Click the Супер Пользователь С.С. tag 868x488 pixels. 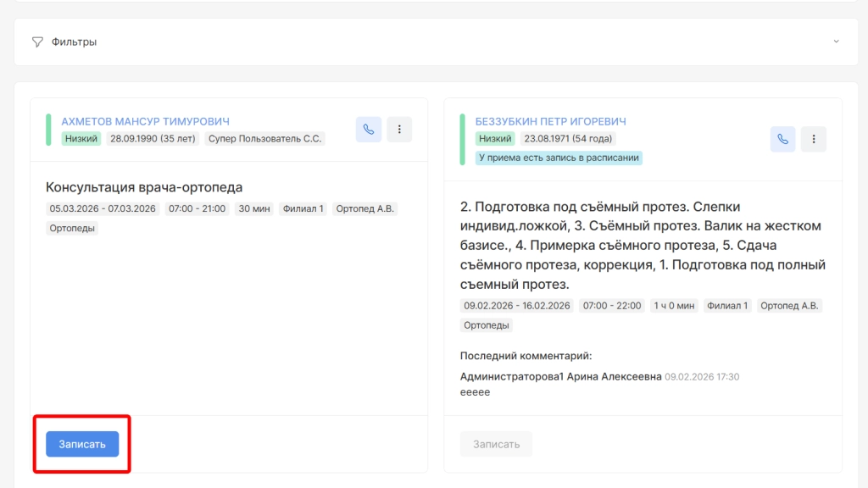[x=264, y=139]
